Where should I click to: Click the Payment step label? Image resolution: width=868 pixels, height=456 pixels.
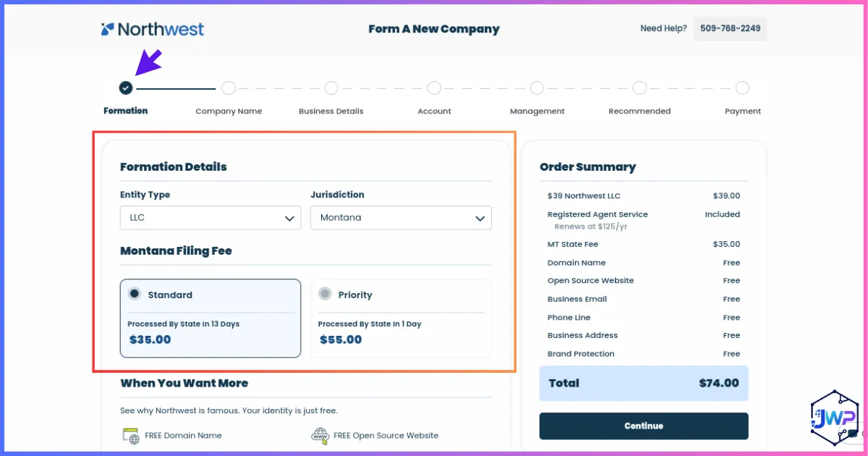pos(743,111)
